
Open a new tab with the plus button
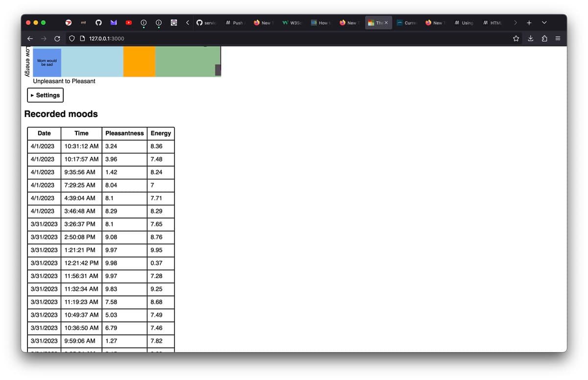coord(529,23)
